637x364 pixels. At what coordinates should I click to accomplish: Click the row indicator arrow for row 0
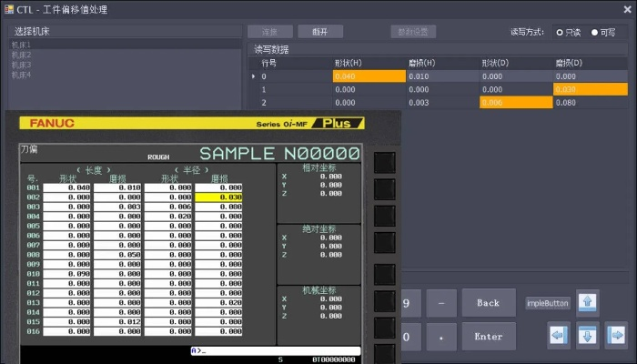click(254, 76)
